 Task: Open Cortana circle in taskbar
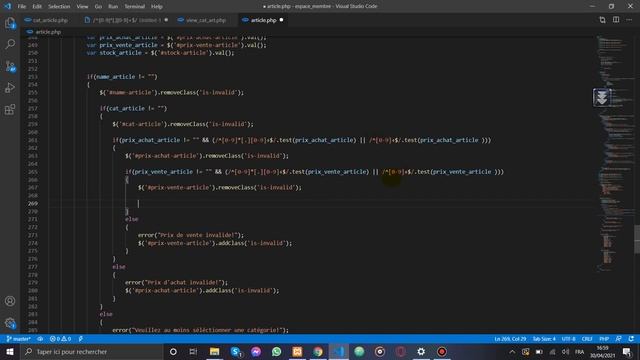click(173, 351)
